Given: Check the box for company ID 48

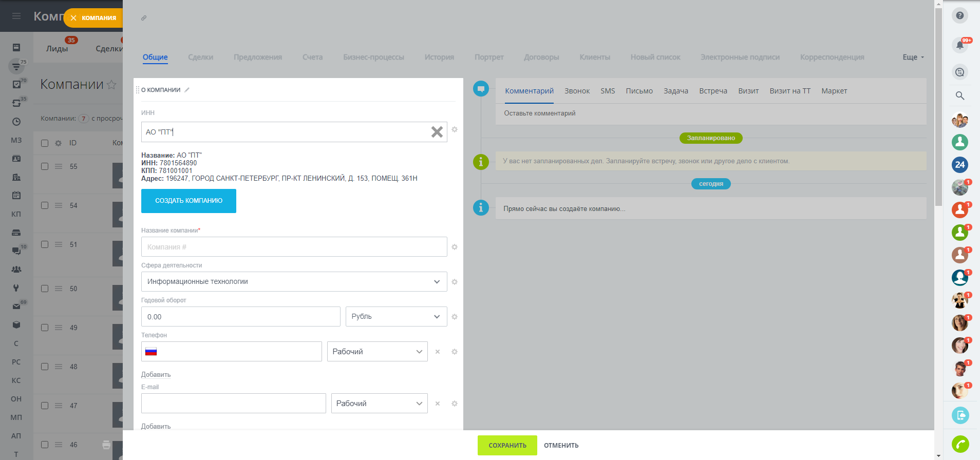Looking at the screenshot, I should point(45,367).
